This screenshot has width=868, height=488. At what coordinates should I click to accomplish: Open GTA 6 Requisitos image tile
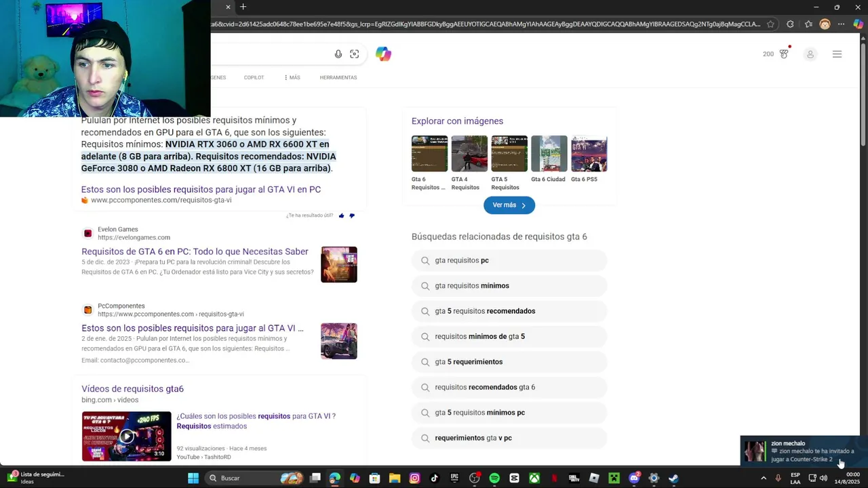click(429, 163)
